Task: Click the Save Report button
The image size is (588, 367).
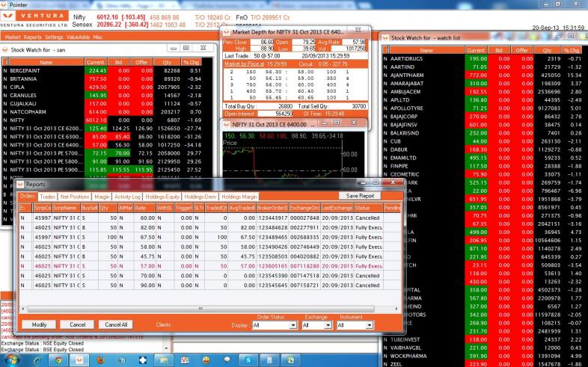Action: [x=360, y=196]
